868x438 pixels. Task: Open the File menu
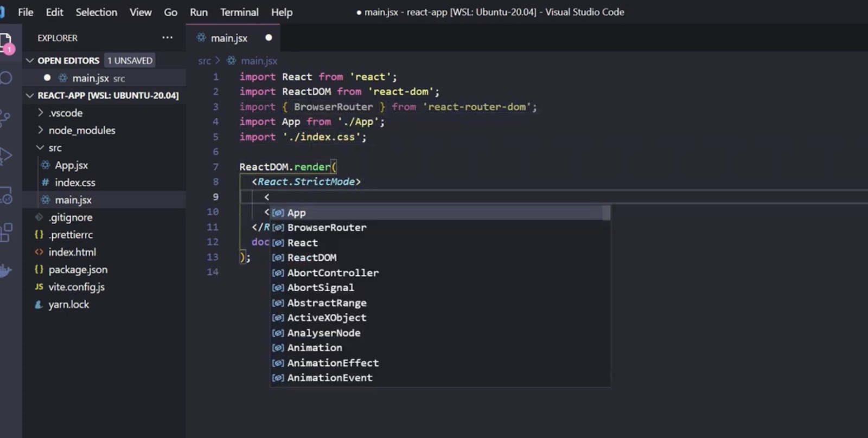(25, 12)
